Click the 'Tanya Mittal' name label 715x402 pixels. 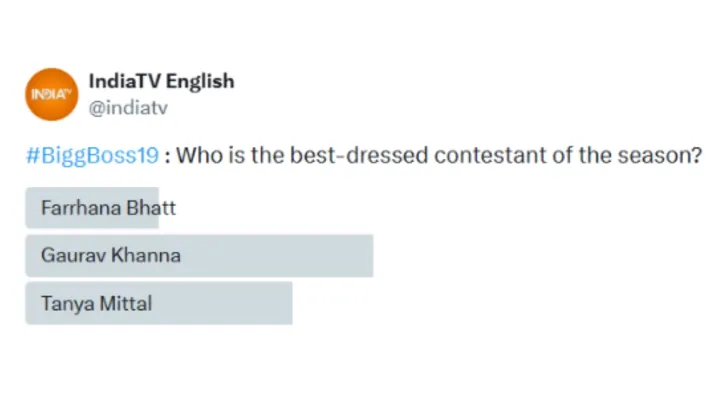coord(97,303)
